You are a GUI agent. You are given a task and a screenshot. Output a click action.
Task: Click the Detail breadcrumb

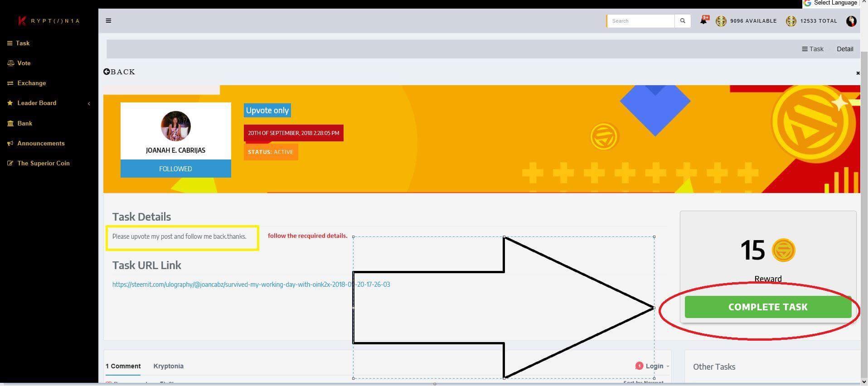pos(845,49)
